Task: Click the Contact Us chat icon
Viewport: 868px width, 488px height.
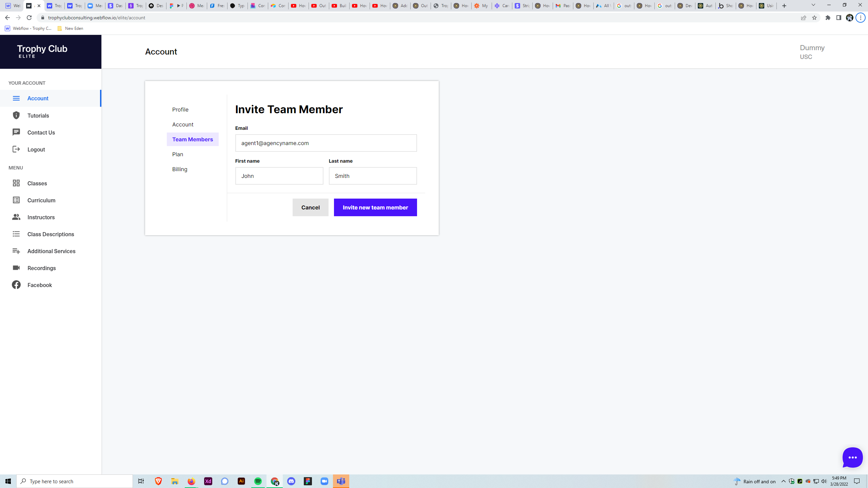Action: tap(16, 132)
